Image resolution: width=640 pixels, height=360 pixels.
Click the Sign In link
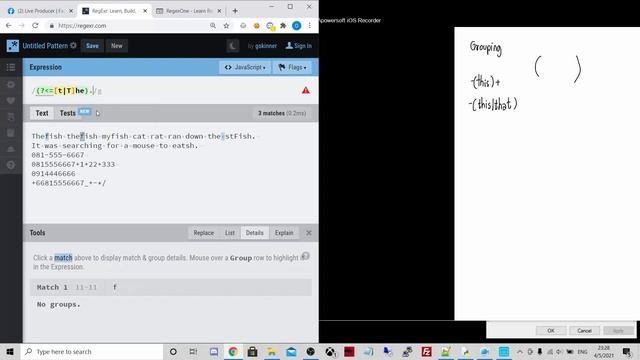coord(299,46)
